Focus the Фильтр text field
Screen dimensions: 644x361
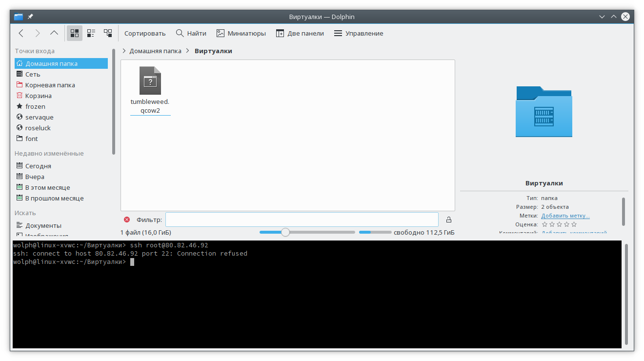[x=302, y=220]
